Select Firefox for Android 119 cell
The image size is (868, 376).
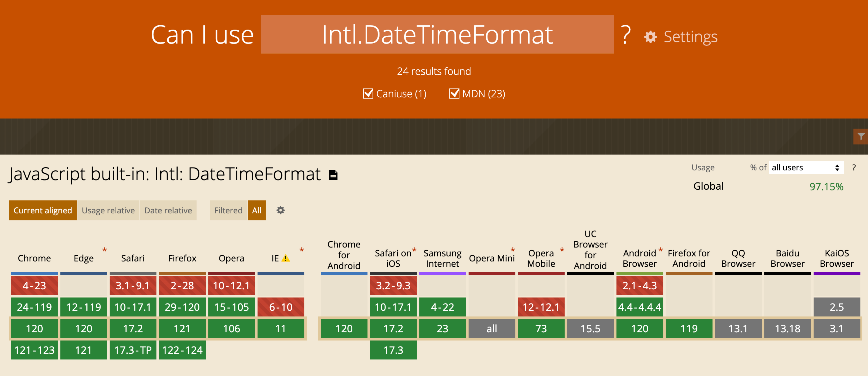point(689,329)
